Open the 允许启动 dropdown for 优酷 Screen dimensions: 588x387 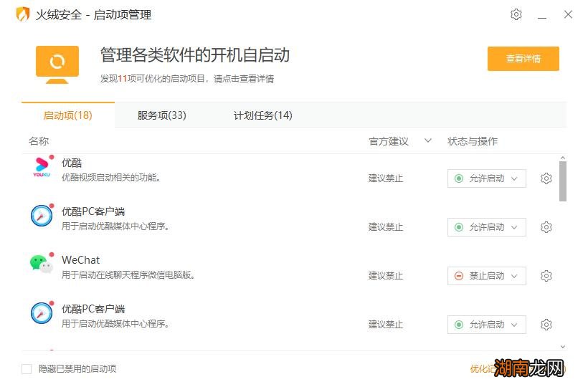click(486, 178)
